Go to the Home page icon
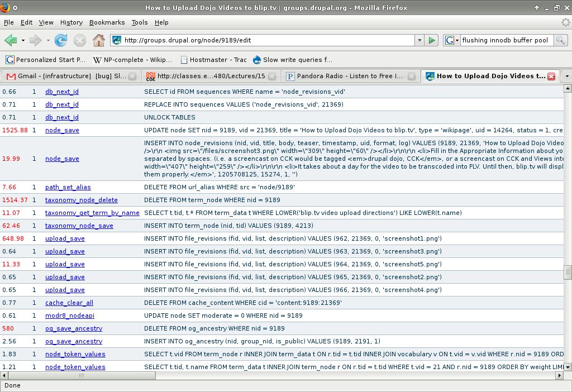 [x=98, y=40]
